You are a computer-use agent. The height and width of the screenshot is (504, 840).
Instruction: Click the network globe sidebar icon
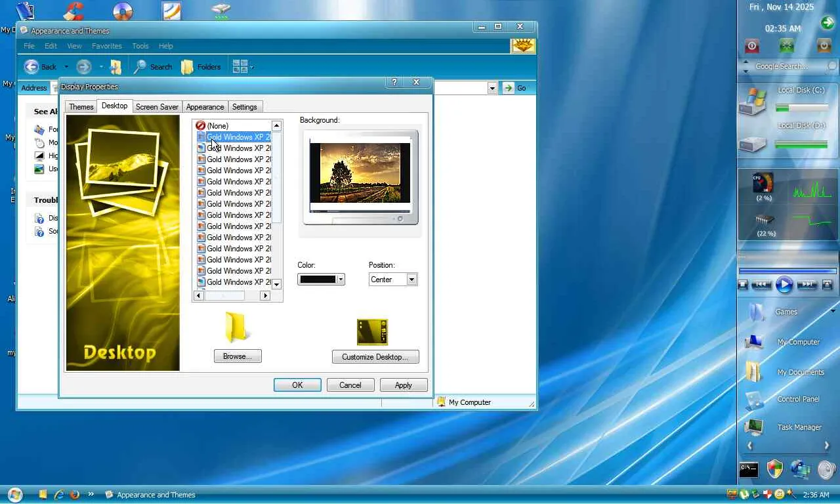[x=801, y=469]
